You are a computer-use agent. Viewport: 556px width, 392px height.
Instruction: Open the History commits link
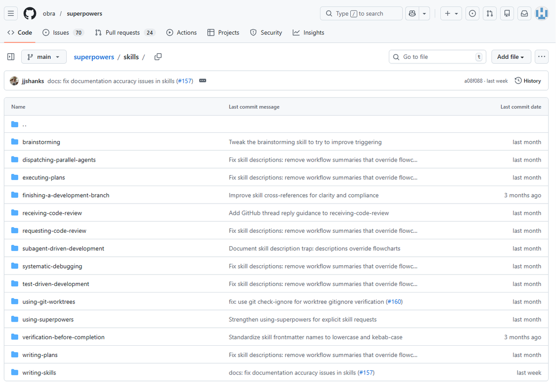[528, 81]
